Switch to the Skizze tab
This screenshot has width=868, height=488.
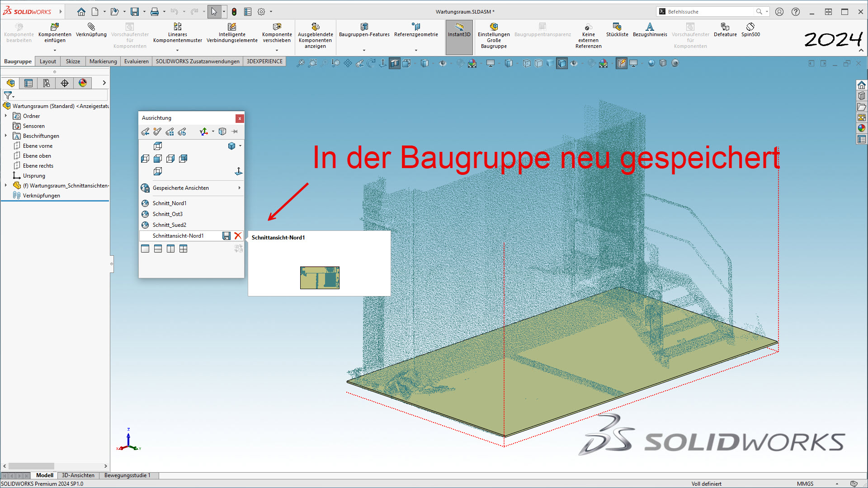[73, 61]
